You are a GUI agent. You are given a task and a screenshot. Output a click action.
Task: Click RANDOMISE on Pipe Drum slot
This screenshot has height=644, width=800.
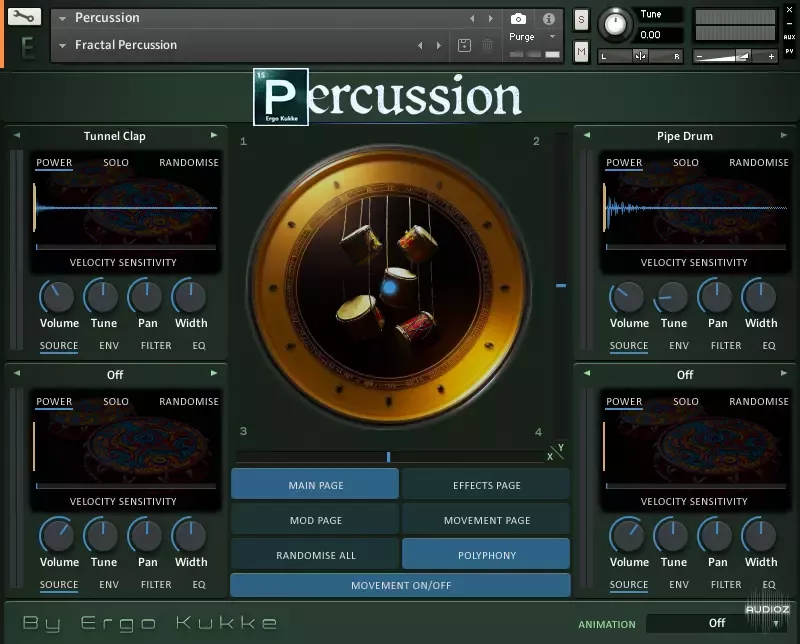click(759, 163)
